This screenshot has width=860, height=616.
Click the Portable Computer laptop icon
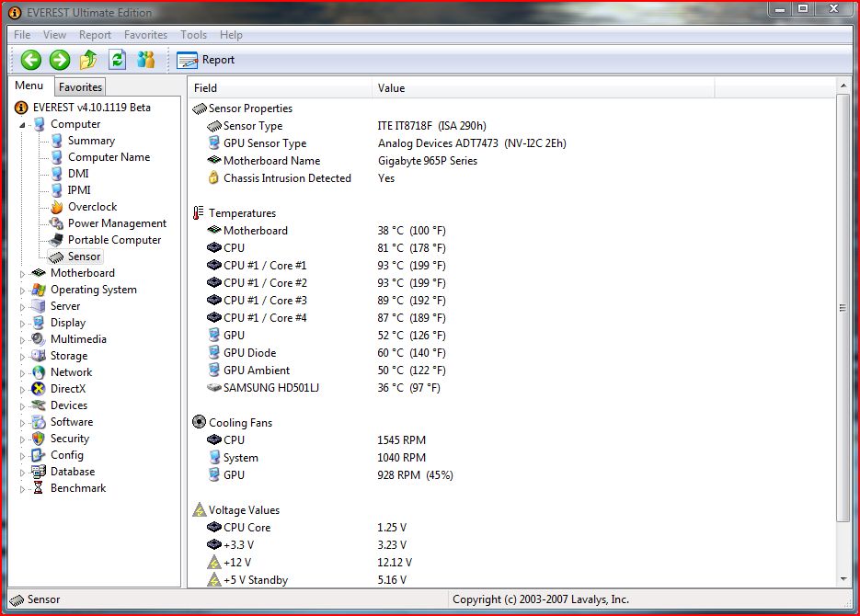click(56, 239)
